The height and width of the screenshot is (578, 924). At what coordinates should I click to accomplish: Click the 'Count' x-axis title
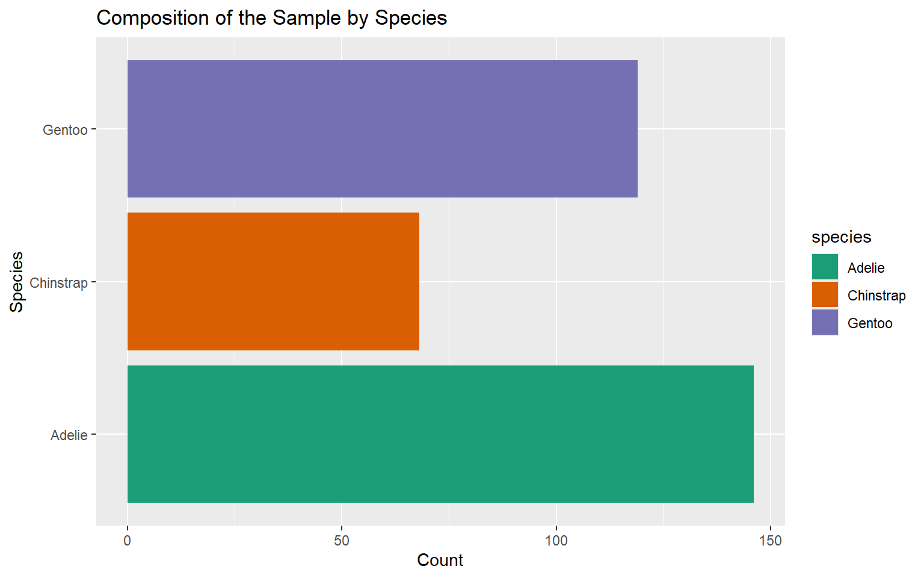click(x=440, y=561)
